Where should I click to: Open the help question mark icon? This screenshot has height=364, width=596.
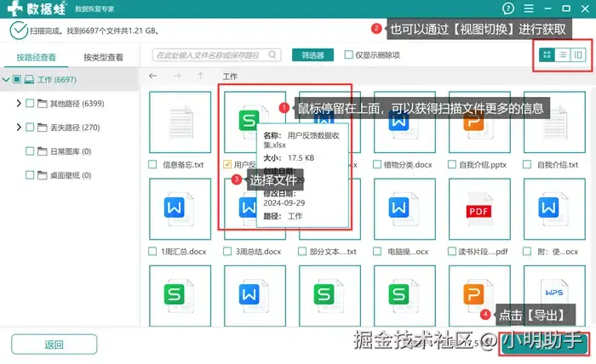click(x=508, y=9)
